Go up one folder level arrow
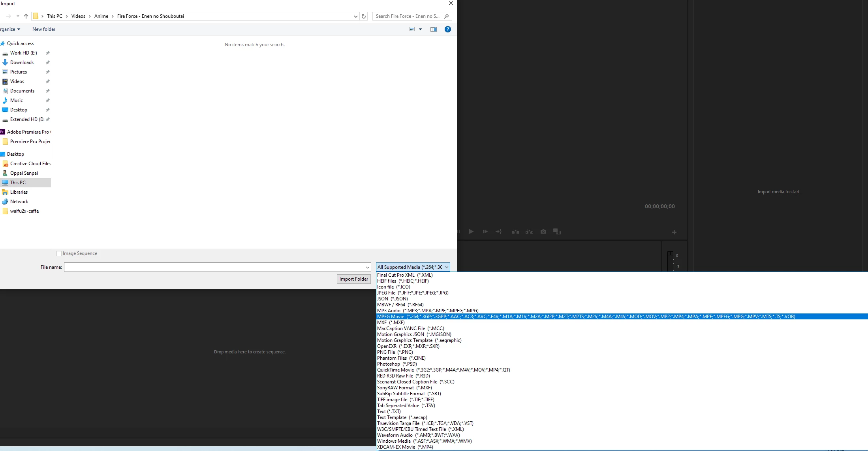 26,16
